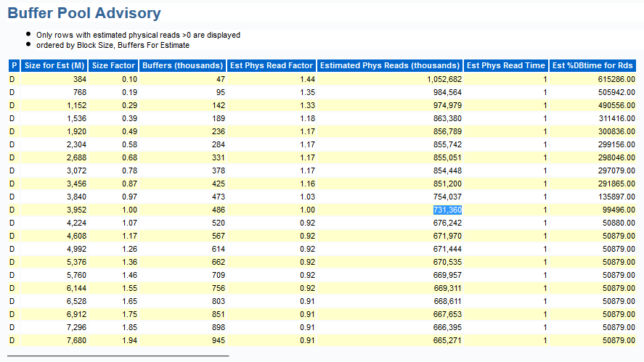
Task: Select the Size Factor column header
Action: pyautogui.click(x=114, y=65)
